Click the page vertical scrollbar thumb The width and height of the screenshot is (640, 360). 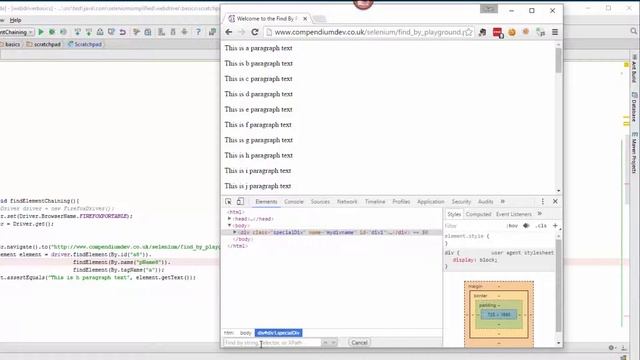tap(558, 60)
